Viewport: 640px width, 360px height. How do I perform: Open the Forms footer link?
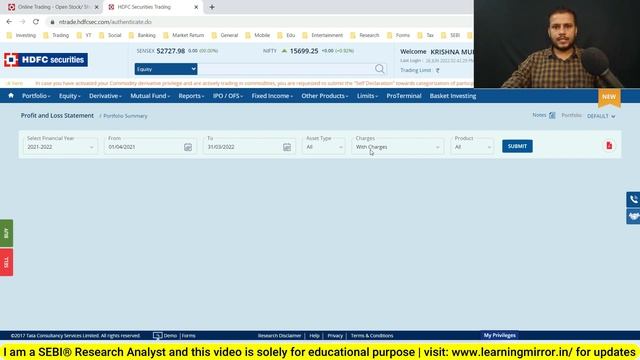pos(189,336)
